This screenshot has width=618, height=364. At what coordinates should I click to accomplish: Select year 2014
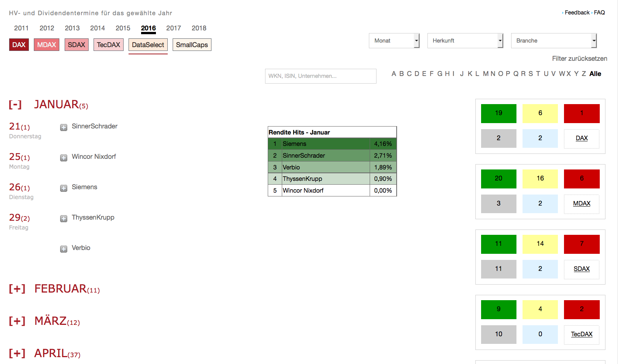point(97,28)
